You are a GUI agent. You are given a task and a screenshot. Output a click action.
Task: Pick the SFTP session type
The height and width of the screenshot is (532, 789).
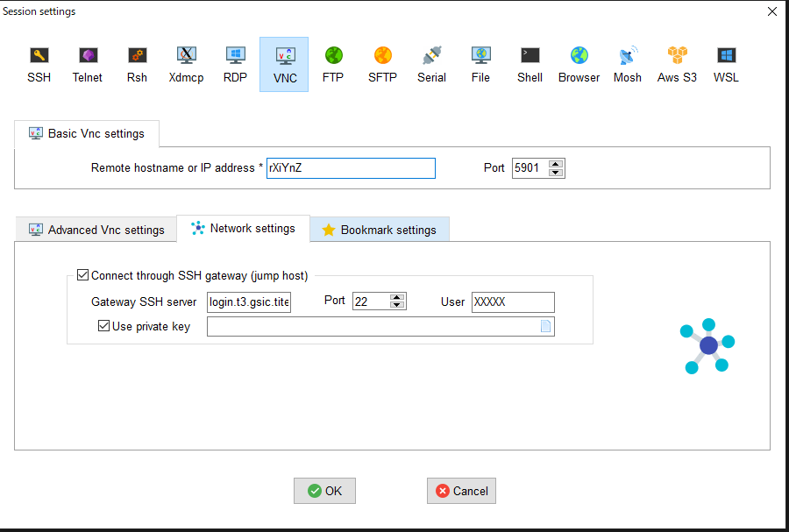[382, 65]
